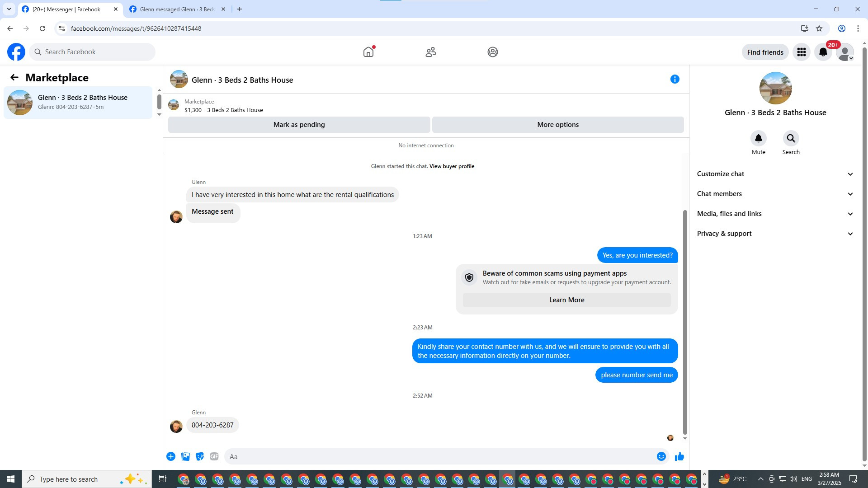Open the notifications bell icon
This screenshot has width=868, height=488.
pos(823,52)
